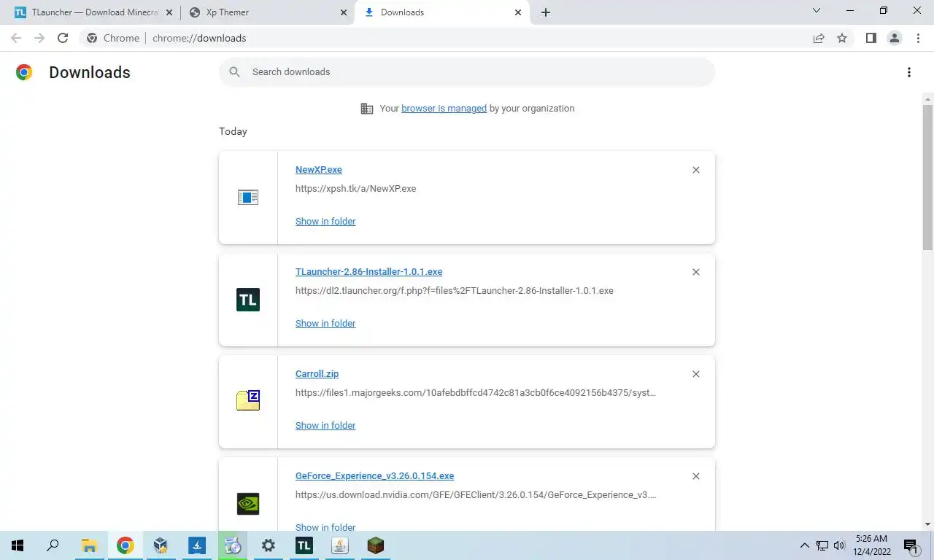Image resolution: width=934 pixels, height=560 pixels.
Task: Open the Chrome three-dot menu
Action: click(x=918, y=38)
